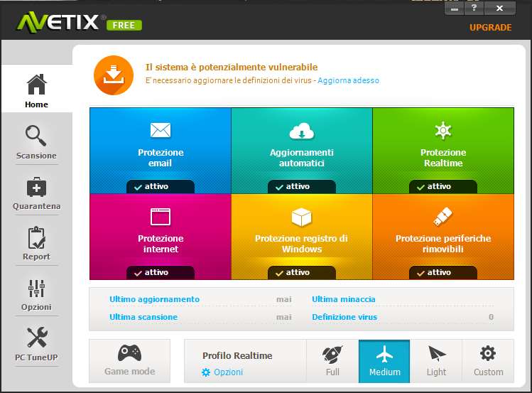The image size is (532, 393).
Task: Click the Protezione Realtime tile title
Action: 443,158
